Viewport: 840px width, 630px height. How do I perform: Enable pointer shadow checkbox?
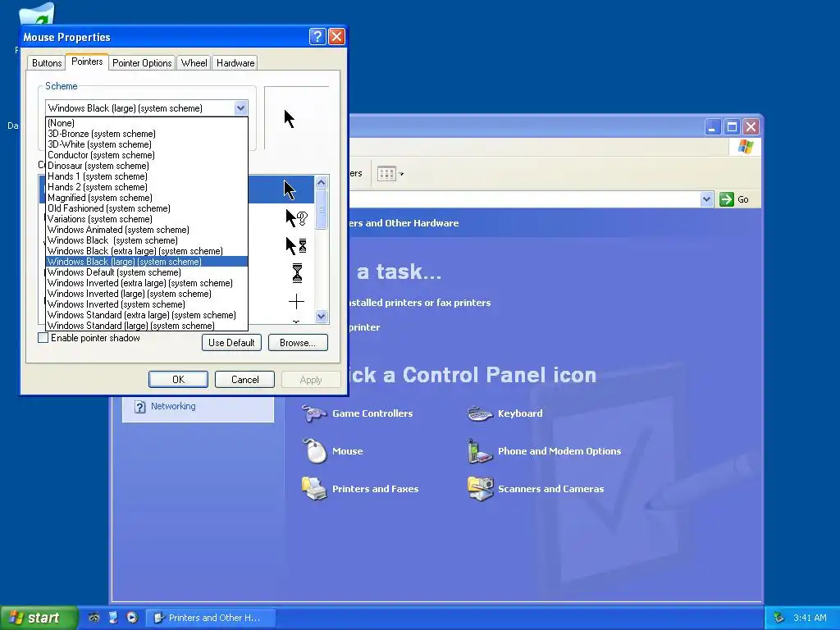pos(43,338)
